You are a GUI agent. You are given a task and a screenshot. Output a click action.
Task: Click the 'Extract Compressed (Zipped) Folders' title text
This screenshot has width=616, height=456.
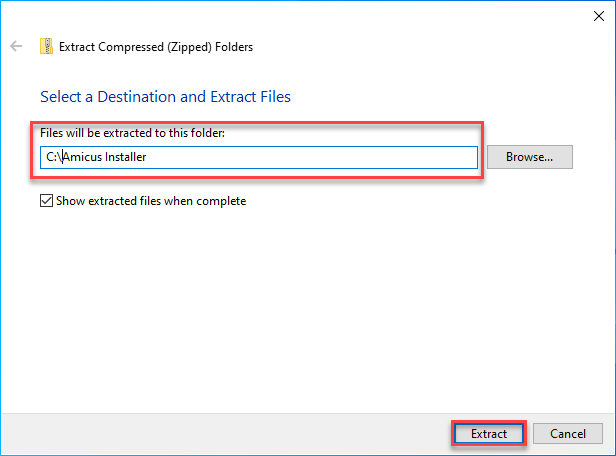click(x=156, y=47)
